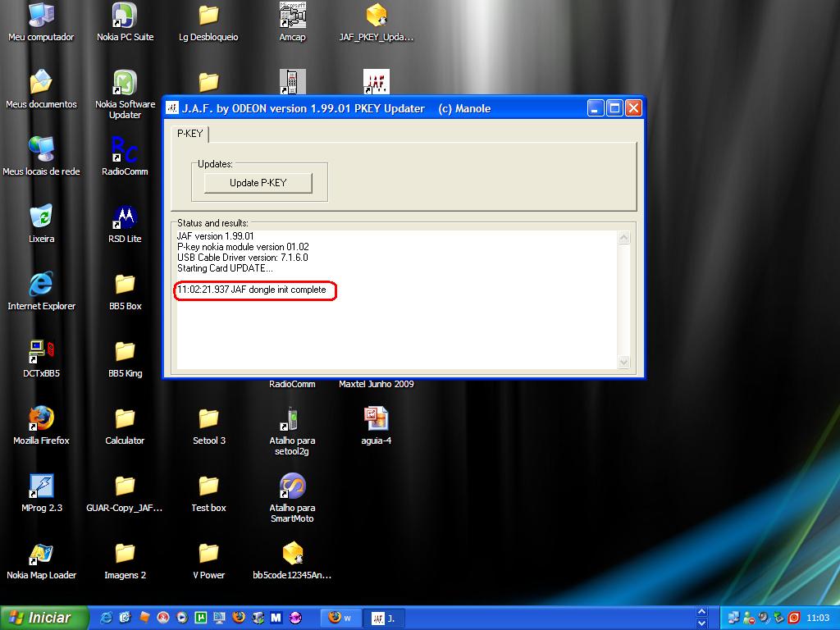Click the Messenger tray icon
This screenshot has width=840, height=630.
click(x=749, y=618)
